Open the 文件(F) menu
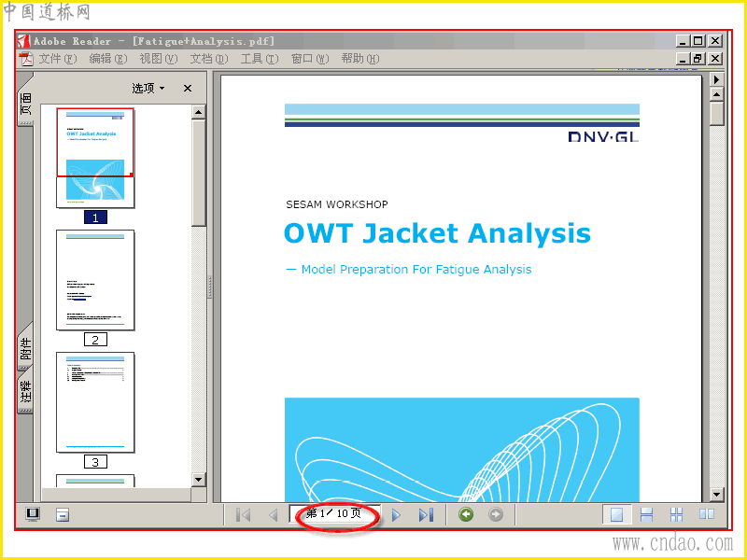 tap(58, 59)
